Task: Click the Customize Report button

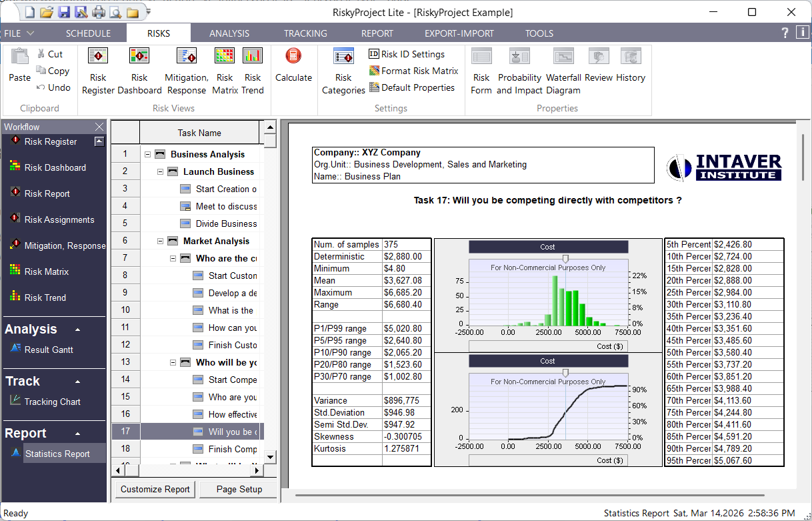Action: [x=154, y=489]
